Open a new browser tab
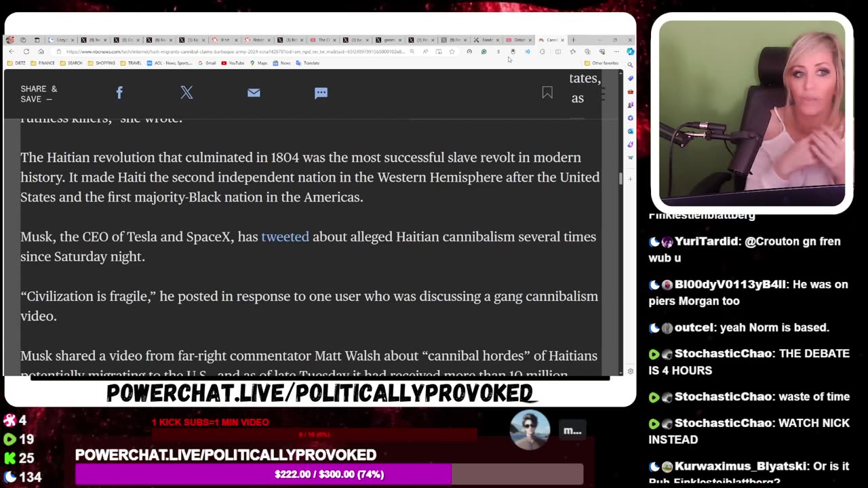 pos(574,40)
